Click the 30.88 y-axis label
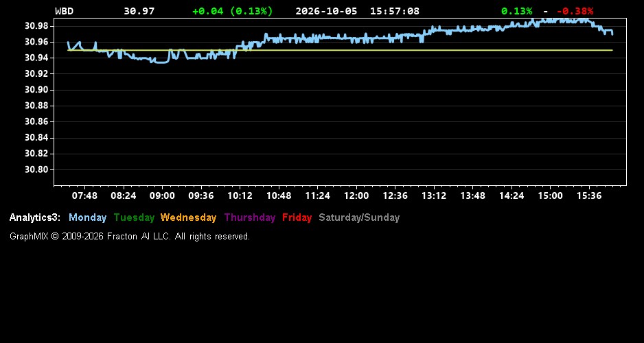Screen dimensions: 644x343 click(x=36, y=106)
